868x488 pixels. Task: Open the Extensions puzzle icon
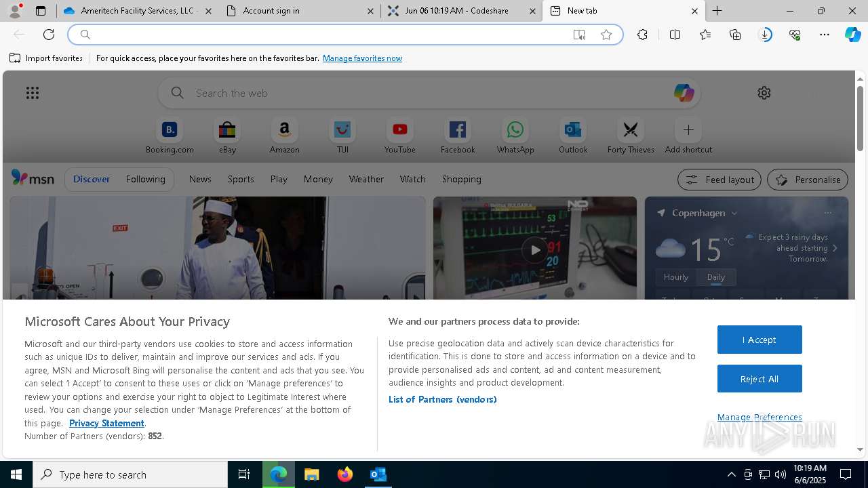tap(642, 35)
